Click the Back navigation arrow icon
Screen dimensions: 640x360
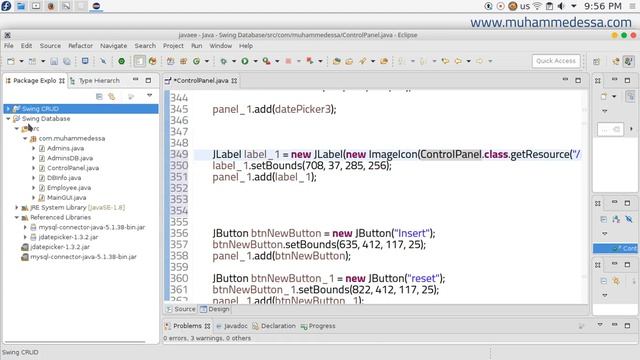[458, 61]
